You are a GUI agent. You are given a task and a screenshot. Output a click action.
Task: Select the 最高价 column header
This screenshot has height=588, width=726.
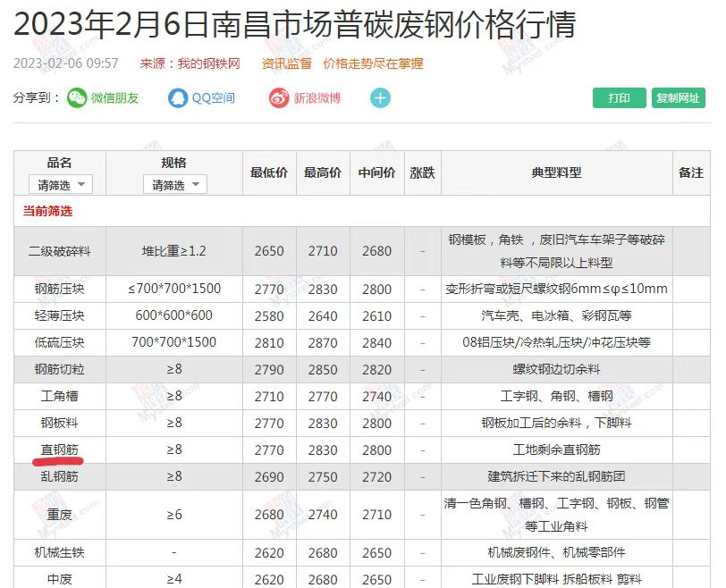pos(323,172)
